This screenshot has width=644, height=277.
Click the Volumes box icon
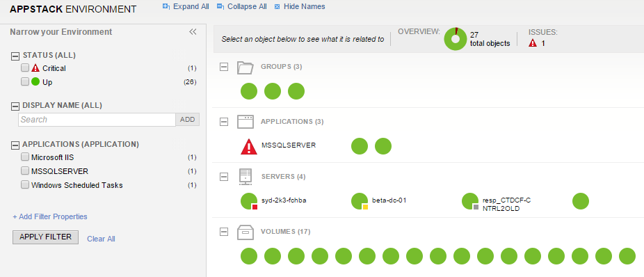[245, 232]
